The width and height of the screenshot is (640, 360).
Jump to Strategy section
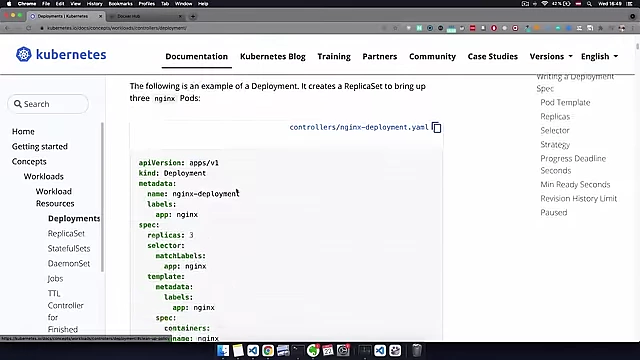[555, 144]
